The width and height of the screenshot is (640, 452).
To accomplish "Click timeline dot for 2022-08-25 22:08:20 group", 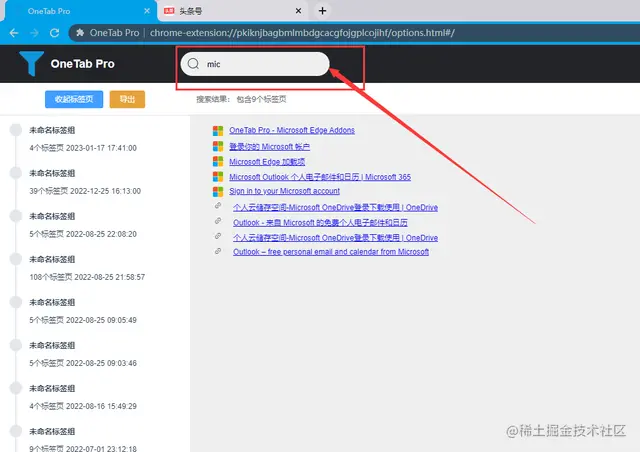I will click(x=16, y=216).
